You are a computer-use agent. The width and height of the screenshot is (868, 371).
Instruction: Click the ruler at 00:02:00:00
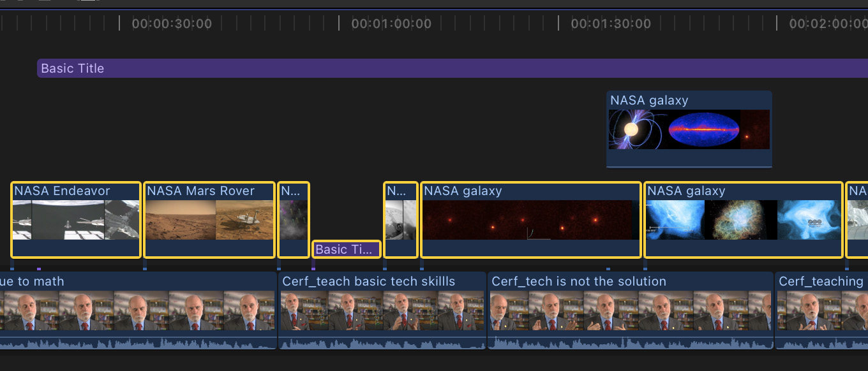tap(828, 24)
